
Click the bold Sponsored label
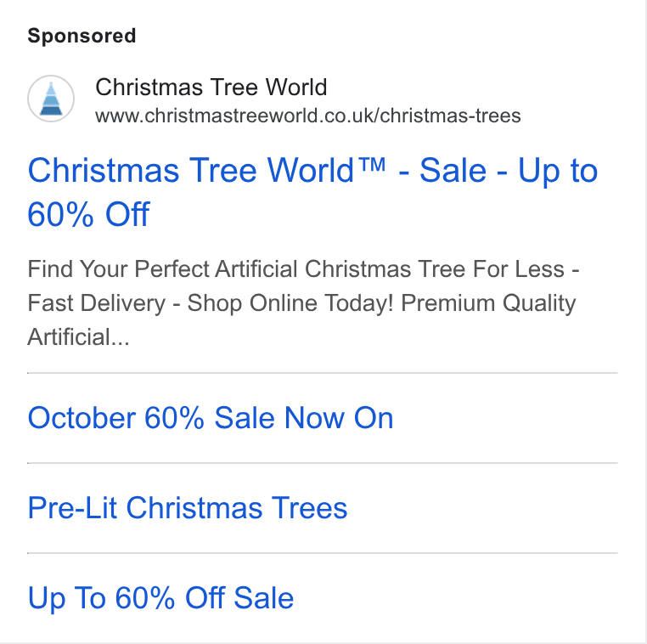coord(82,36)
